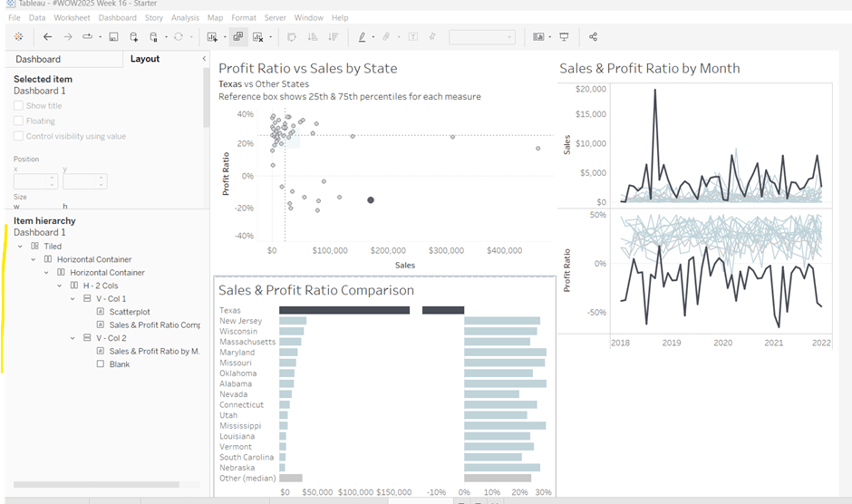Switch to the Dashboard tab

pos(38,59)
